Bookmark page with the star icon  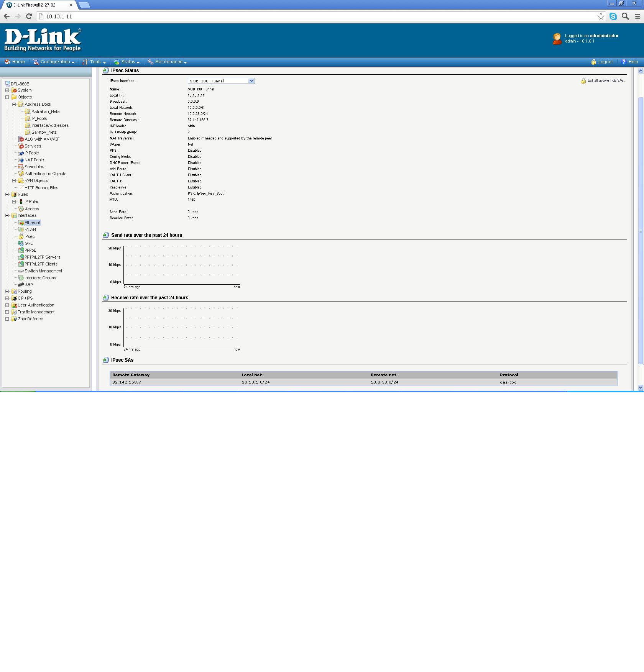[x=601, y=16]
